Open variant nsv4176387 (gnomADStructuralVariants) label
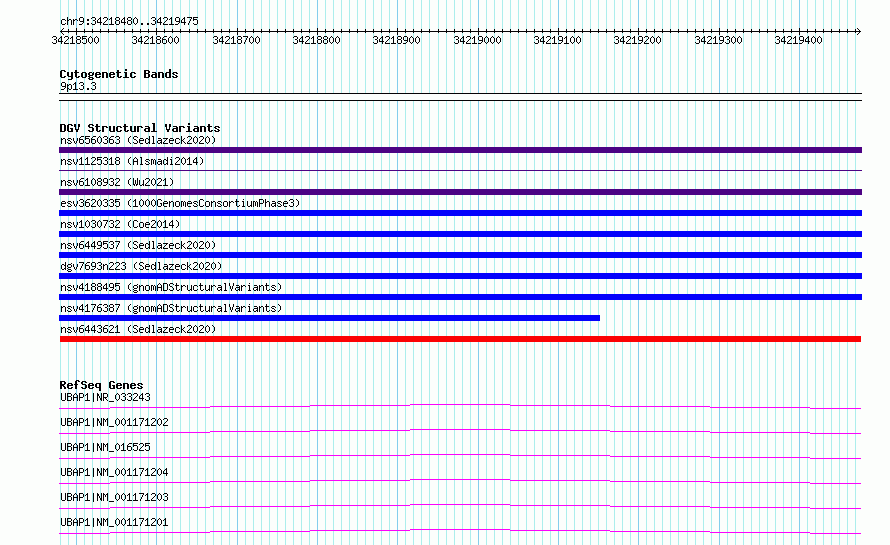Screen dimensions: 890x545 pyautogui.click(x=171, y=308)
